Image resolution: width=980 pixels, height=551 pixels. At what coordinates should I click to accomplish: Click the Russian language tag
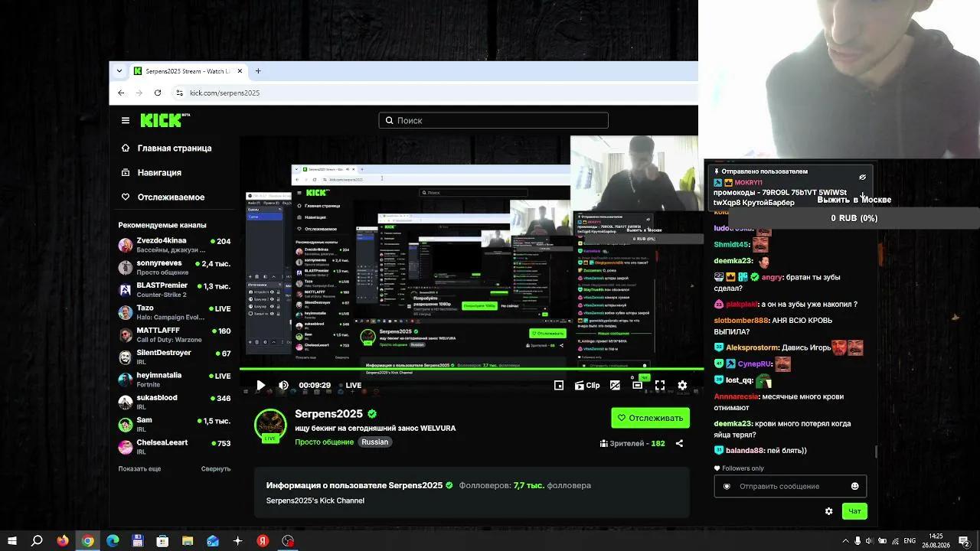(x=375, y=442)
